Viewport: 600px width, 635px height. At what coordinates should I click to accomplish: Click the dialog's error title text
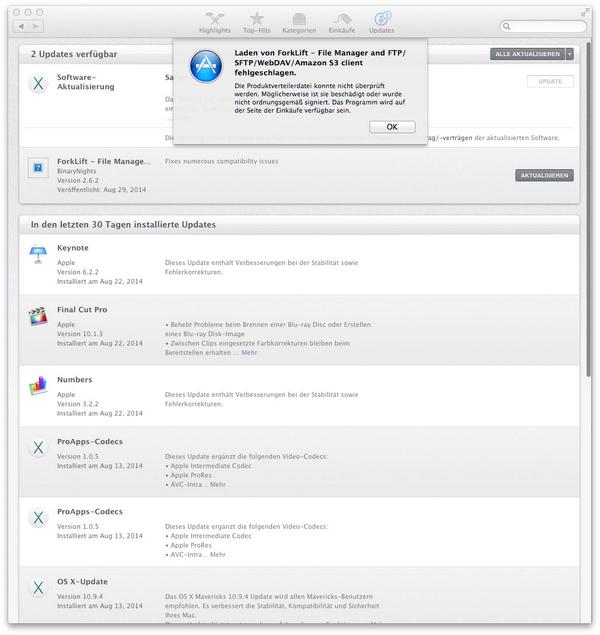(320, 63)
